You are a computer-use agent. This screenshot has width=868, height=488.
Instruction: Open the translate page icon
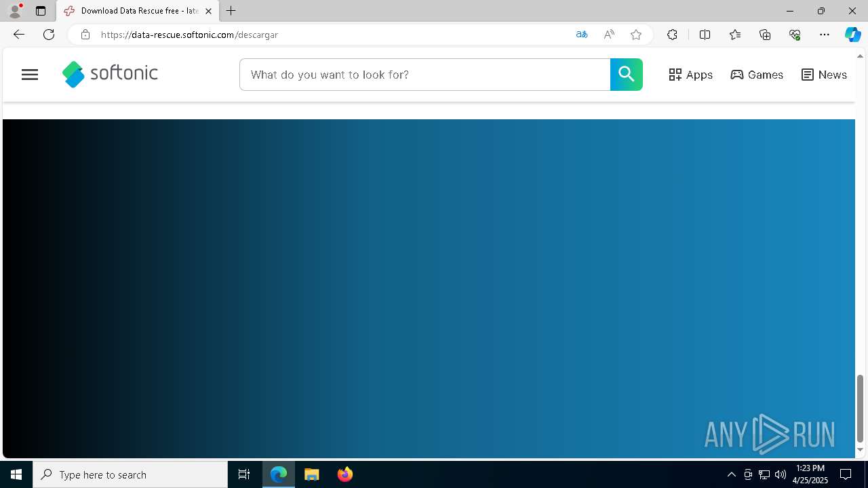[x=581, y=35]
